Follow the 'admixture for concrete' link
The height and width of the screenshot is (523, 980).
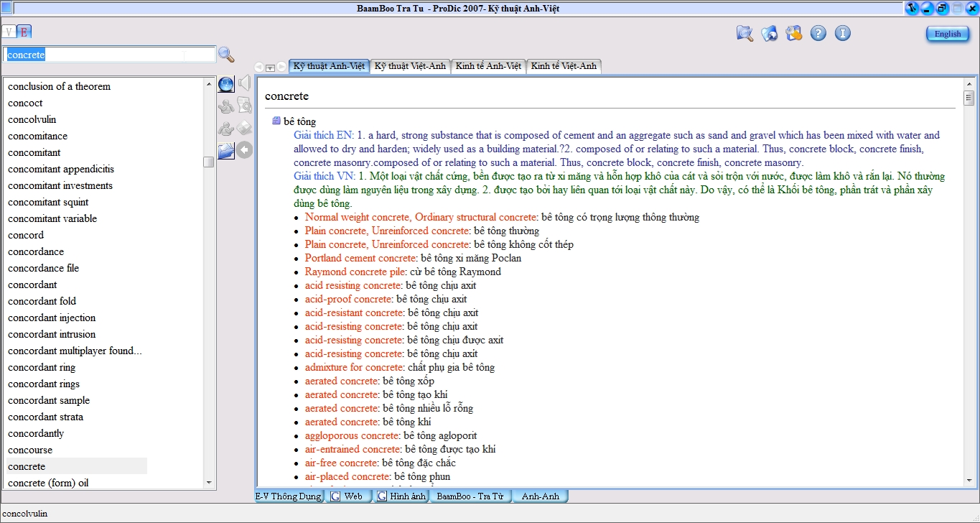point(354,367)
